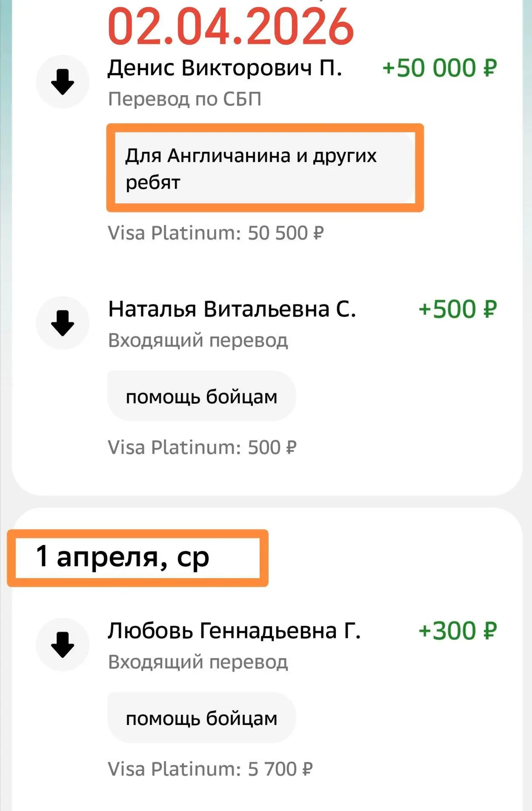
Task: Click the "Visa Platinum: 50 500 ₽" balance line
Action: [216, 233]
